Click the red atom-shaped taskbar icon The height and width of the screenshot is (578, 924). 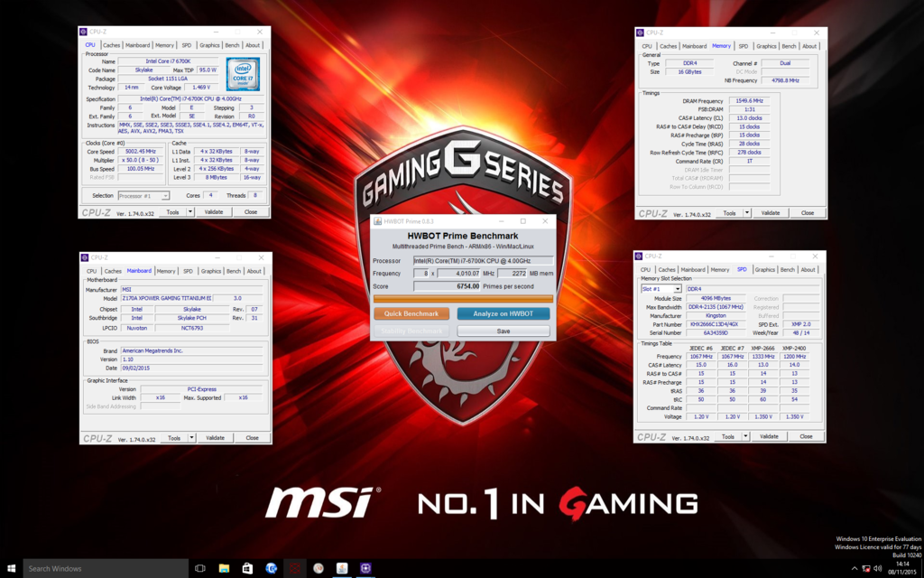(x=295, y=569)
